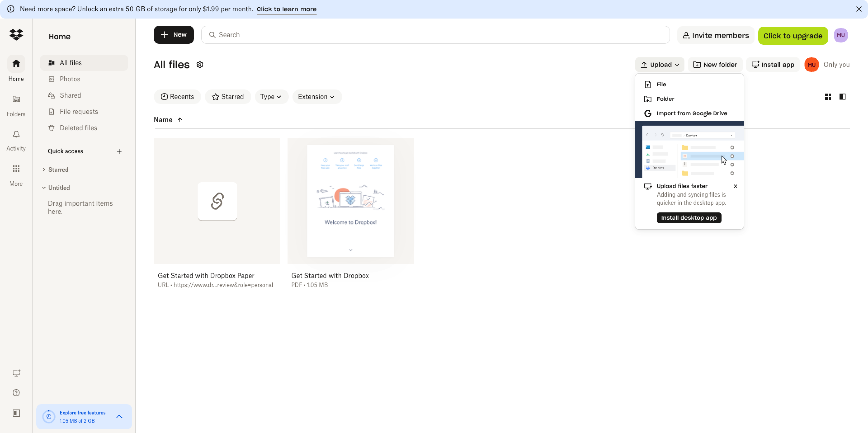Open the MU account avatar menu
868x433 pixels.
point(841,35)
